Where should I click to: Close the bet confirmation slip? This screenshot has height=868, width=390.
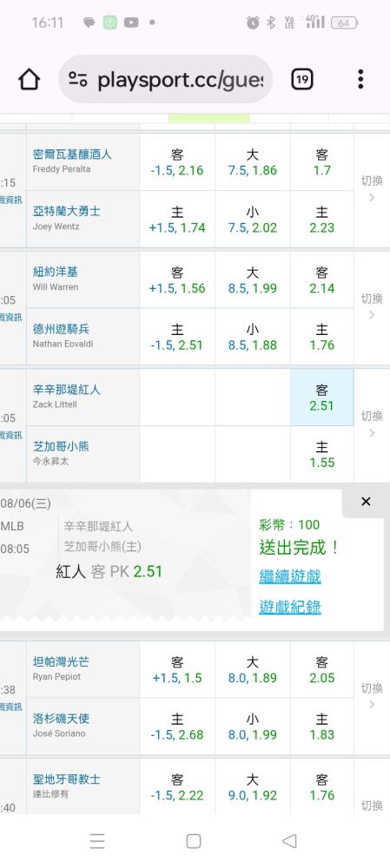pos(366,502)
